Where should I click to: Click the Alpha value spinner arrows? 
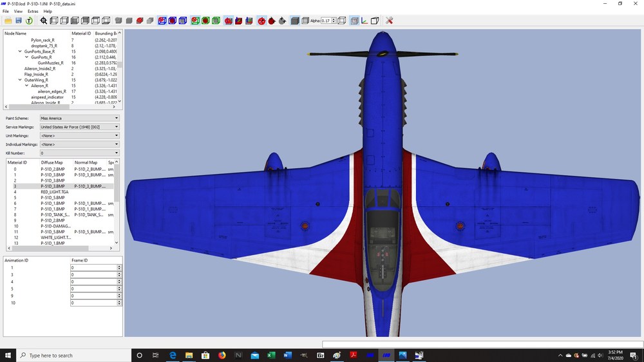click(334, 21)
